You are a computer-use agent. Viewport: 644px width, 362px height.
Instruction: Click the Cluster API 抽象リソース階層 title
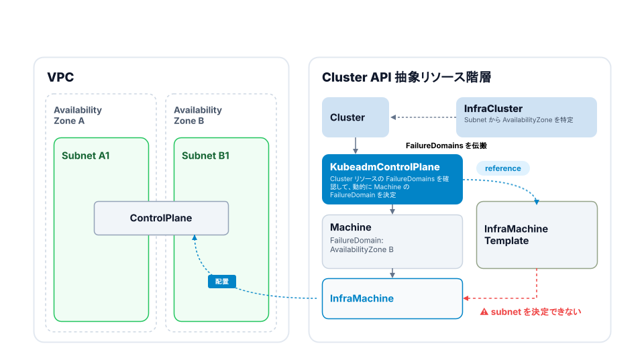tap(407, 77)
